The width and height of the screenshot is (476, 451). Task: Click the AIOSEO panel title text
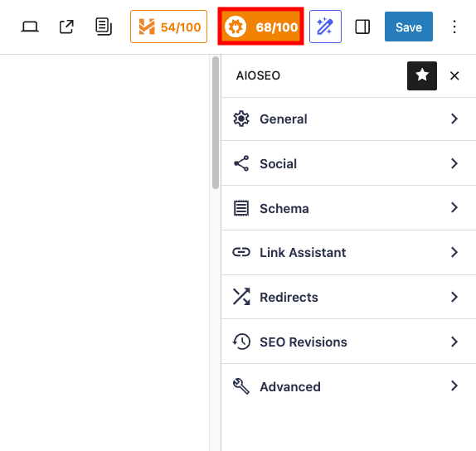click(259, 75)
